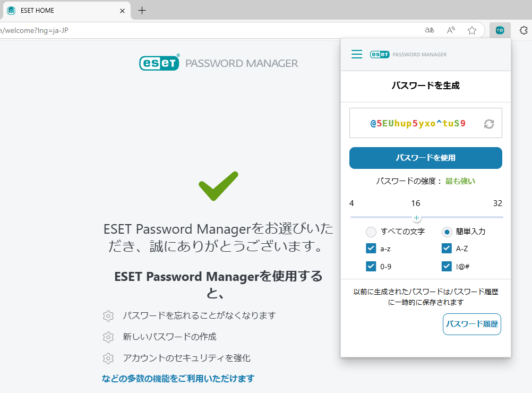532x393 pixels.
Task: Open the hamburger menu in password manager popup
Action: tap(357, 54)
